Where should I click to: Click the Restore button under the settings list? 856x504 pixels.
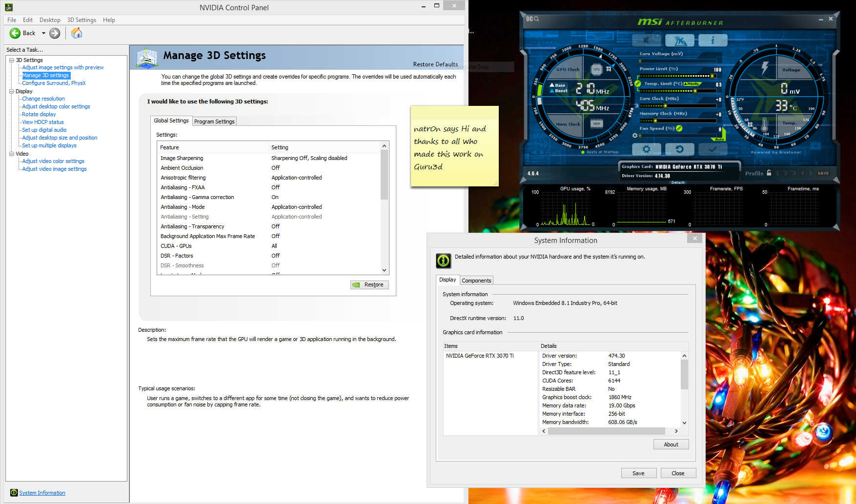[369, 284]
